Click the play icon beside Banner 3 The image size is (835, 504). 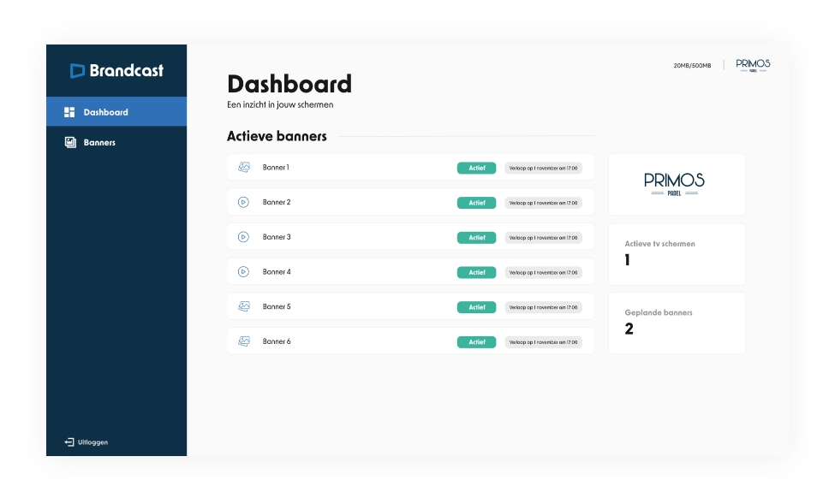[243, 237]
